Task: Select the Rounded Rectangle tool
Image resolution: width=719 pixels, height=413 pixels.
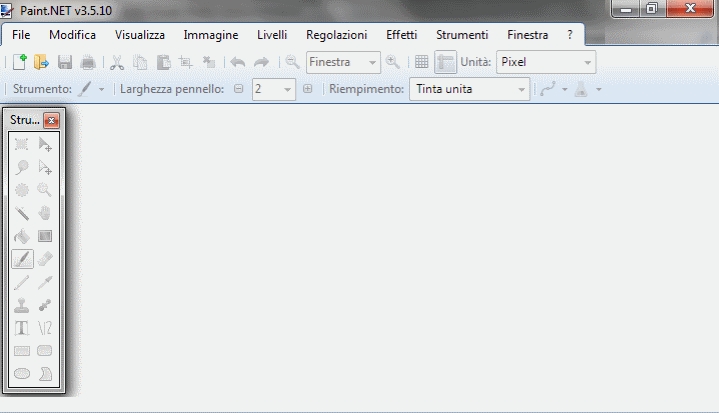Action: [45, 351]
